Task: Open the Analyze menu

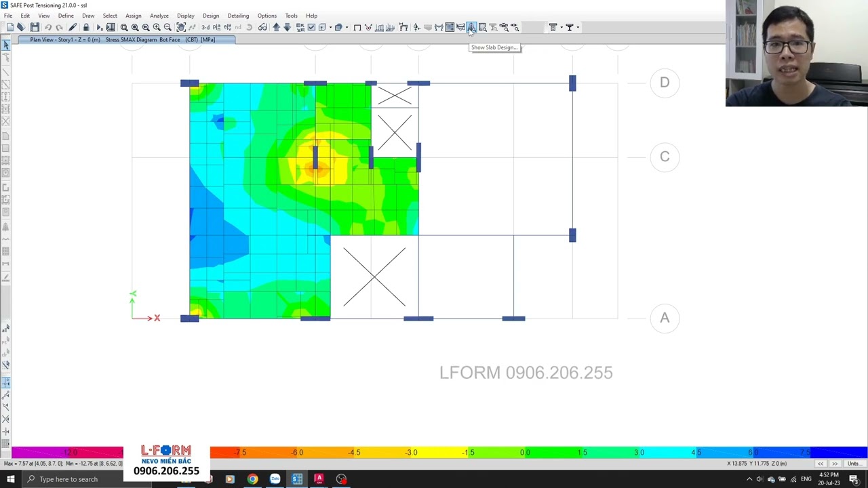Action: tap(159, 16)
